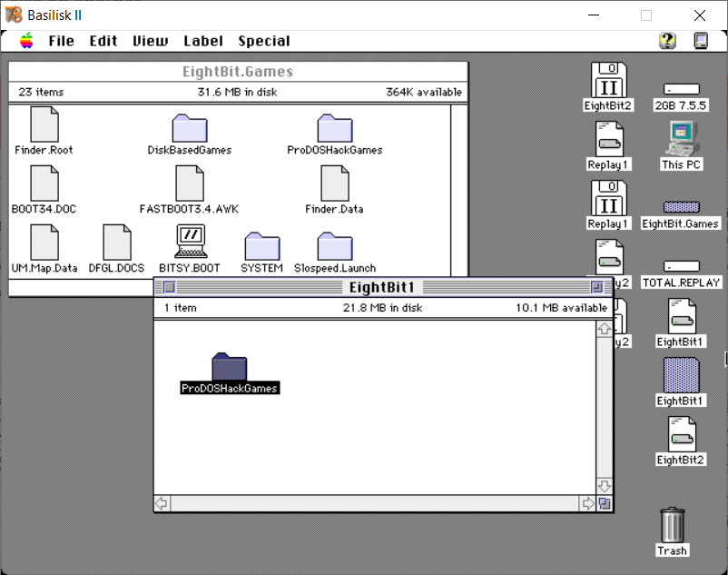This screenshot has height=575, width=728.
Task: Select the Slospeed.Launch folder
Action: 335,253
